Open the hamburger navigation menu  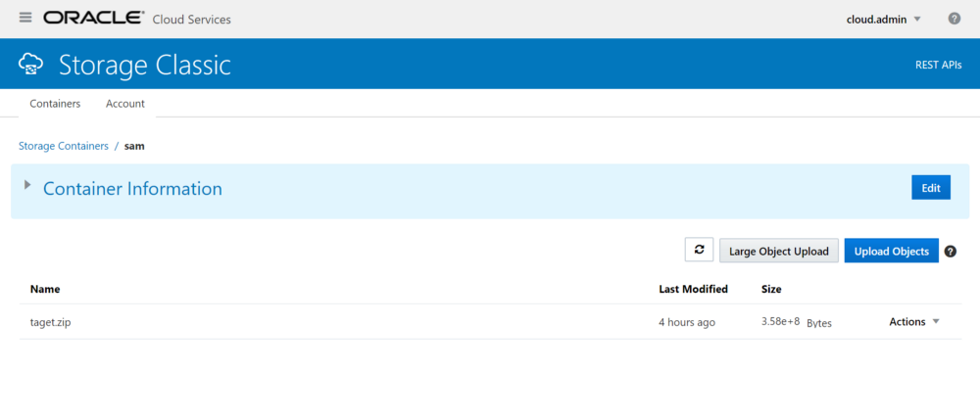(x=25, y=18)
